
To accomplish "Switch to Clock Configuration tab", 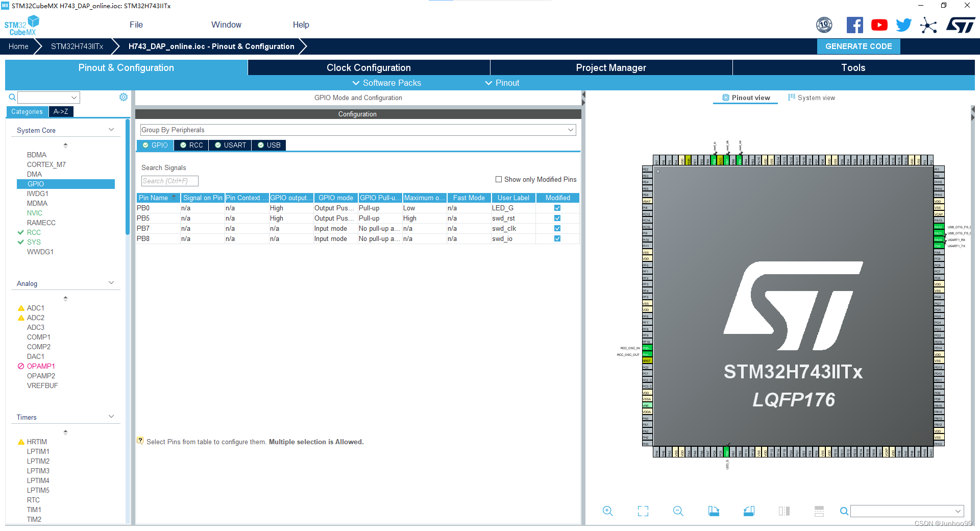I will coord(369,67).
